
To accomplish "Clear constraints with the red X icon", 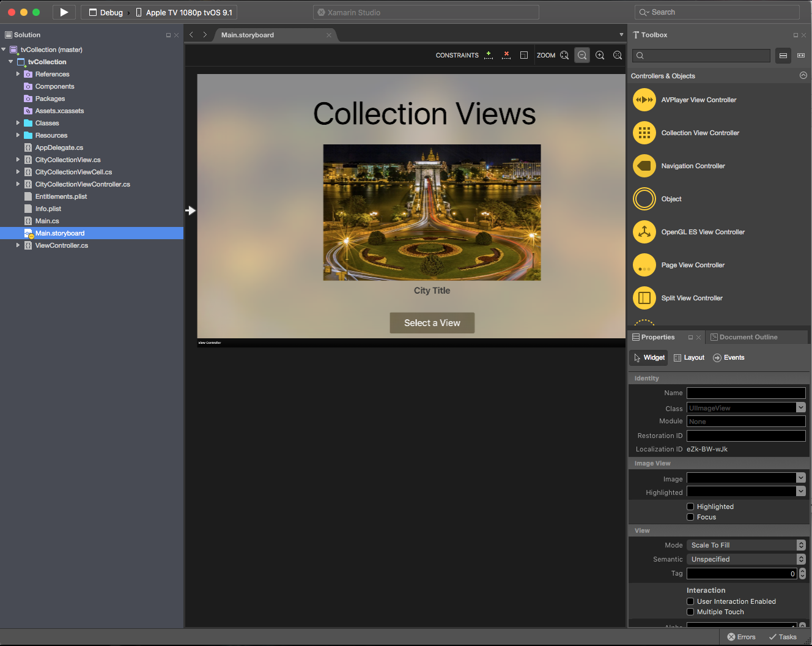I will coord(506,55).
